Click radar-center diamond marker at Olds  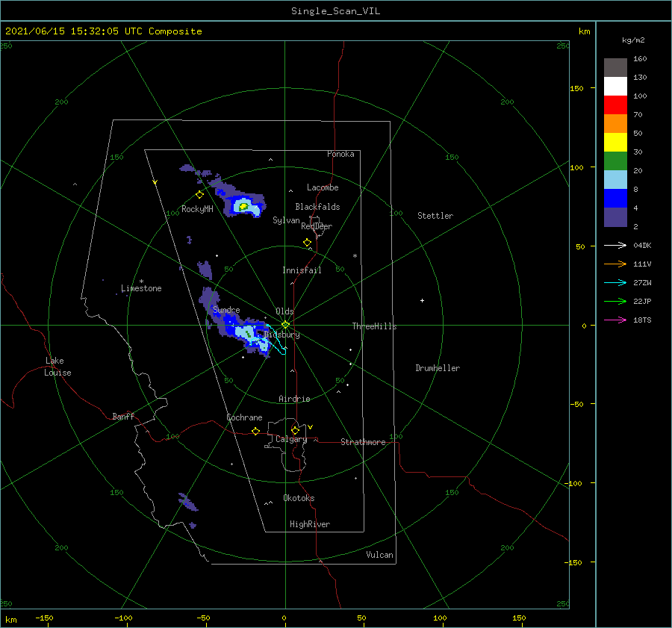(x=285, y=325)
